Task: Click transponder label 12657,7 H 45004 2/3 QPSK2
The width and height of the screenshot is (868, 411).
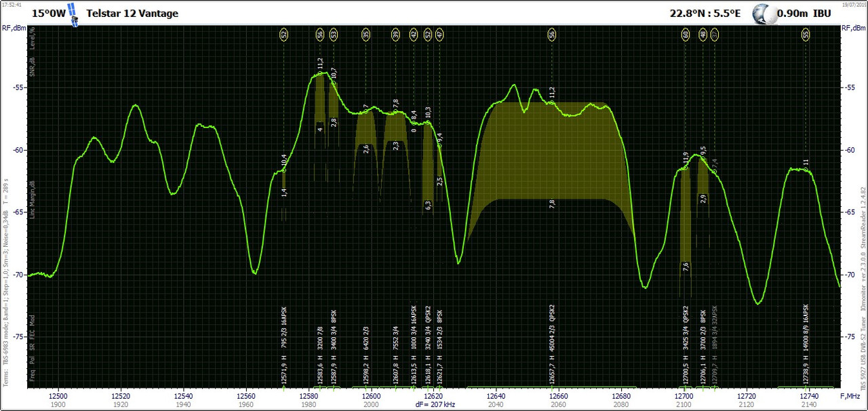Action: point(552,345)
